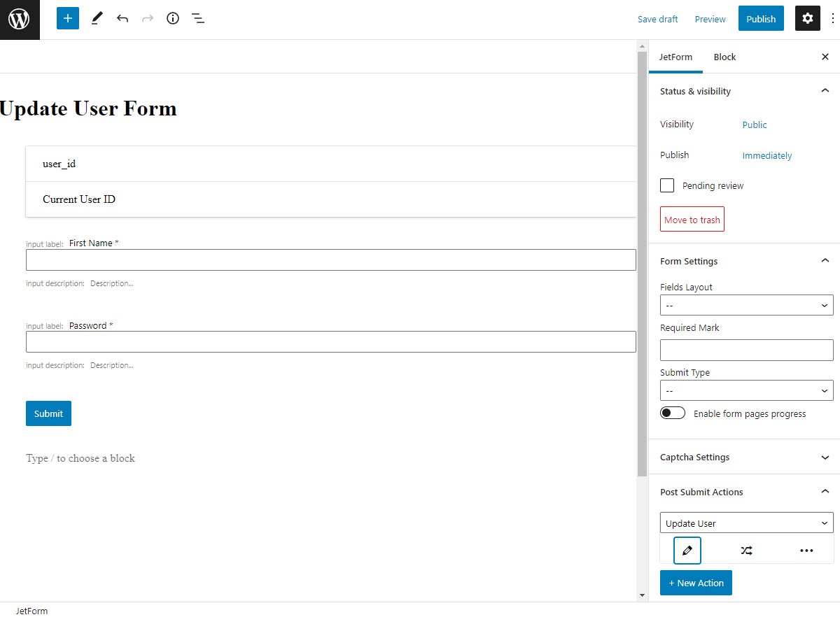Open the block inserter with the plus icon
This screenshot has height=617, width=840.
67,18
